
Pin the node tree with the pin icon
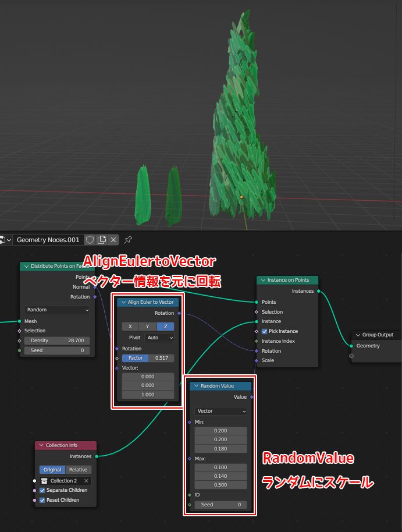[x=128, y=240]
